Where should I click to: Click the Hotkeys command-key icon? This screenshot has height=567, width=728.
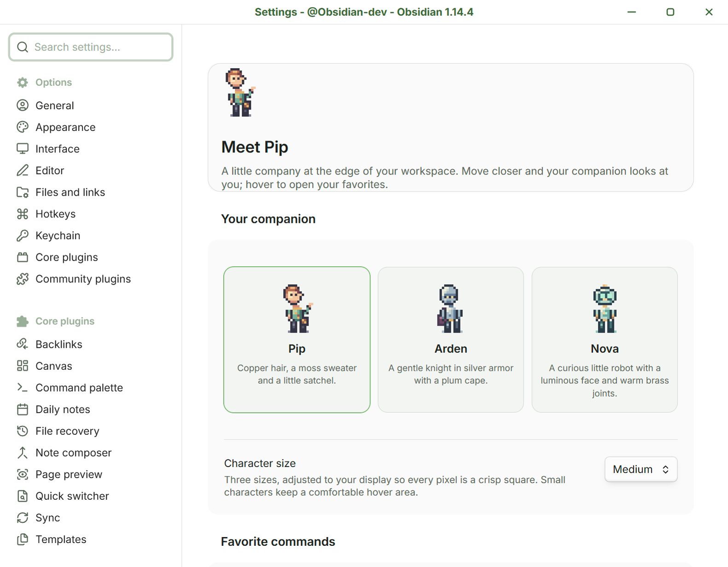coord(23,214)
